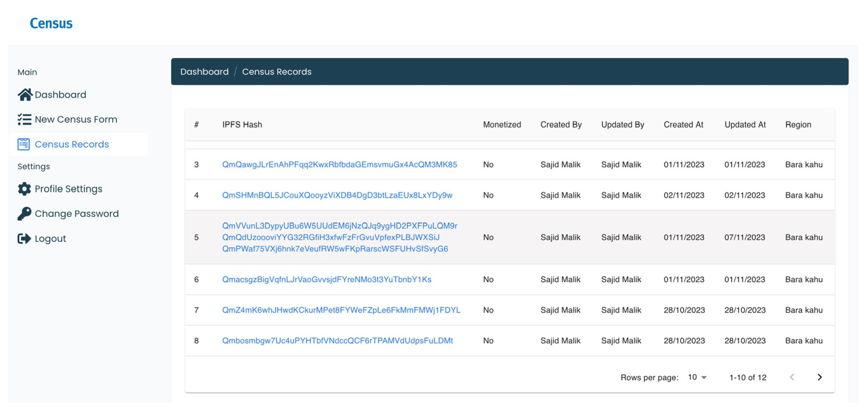868x408 pixels.
Task: Click the previous page chevron arrow
Action: click(x=792, y=377)
